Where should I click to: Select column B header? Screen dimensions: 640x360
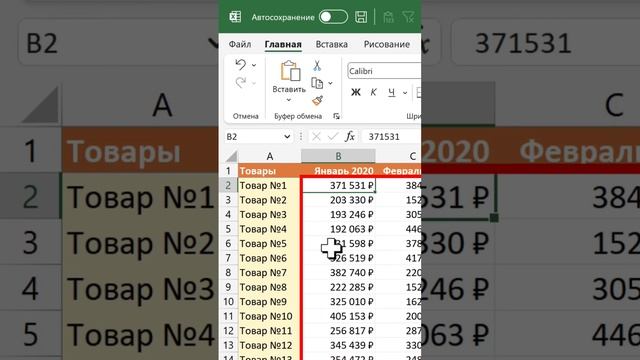point(338,156)
